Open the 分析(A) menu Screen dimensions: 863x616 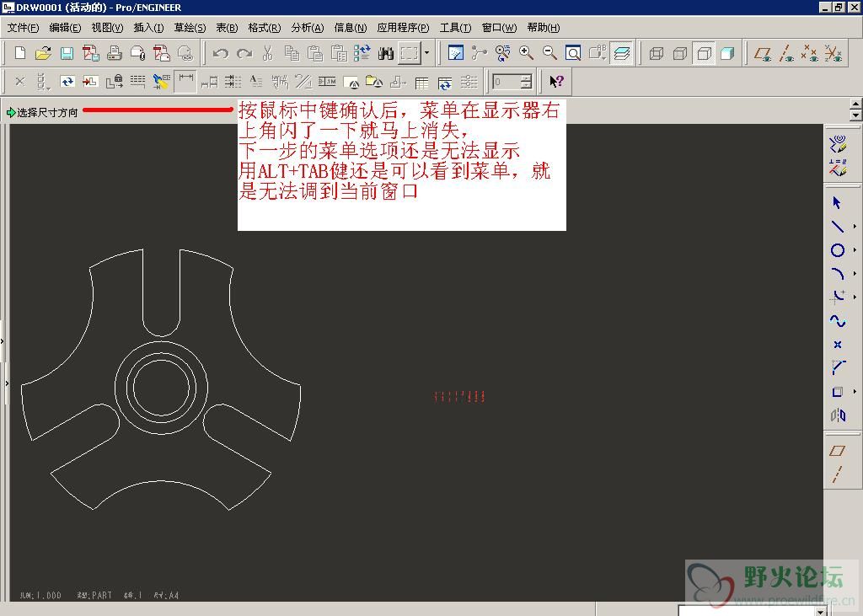pos(308,28)
